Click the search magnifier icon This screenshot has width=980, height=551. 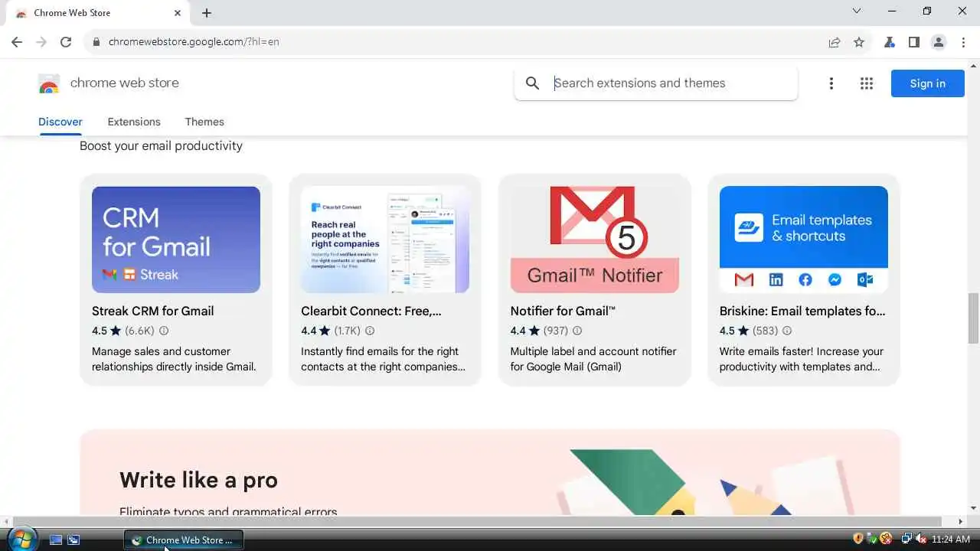coord(533,83)
